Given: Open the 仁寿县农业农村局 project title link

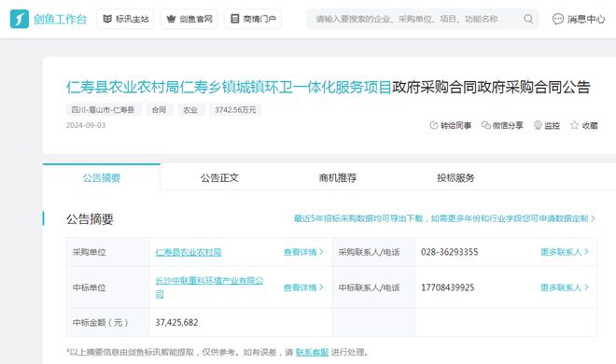Looking at the screenshot, I should pos(229,87).
